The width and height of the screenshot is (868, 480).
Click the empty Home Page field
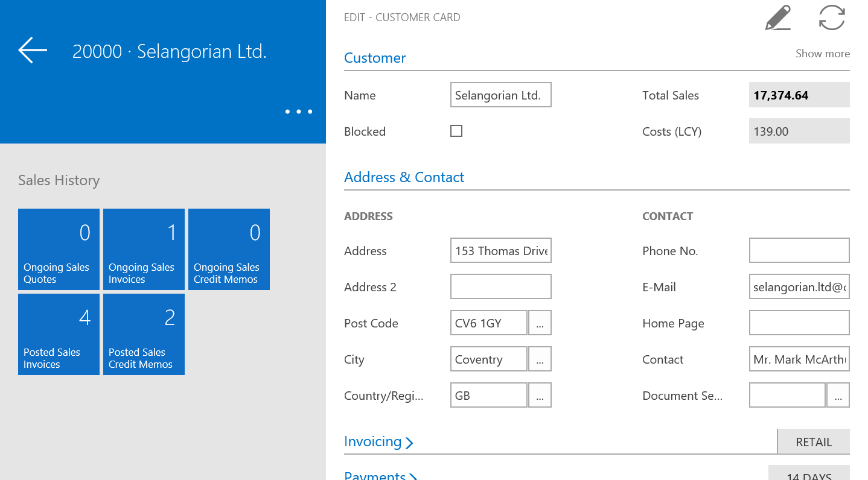(799, 323)
